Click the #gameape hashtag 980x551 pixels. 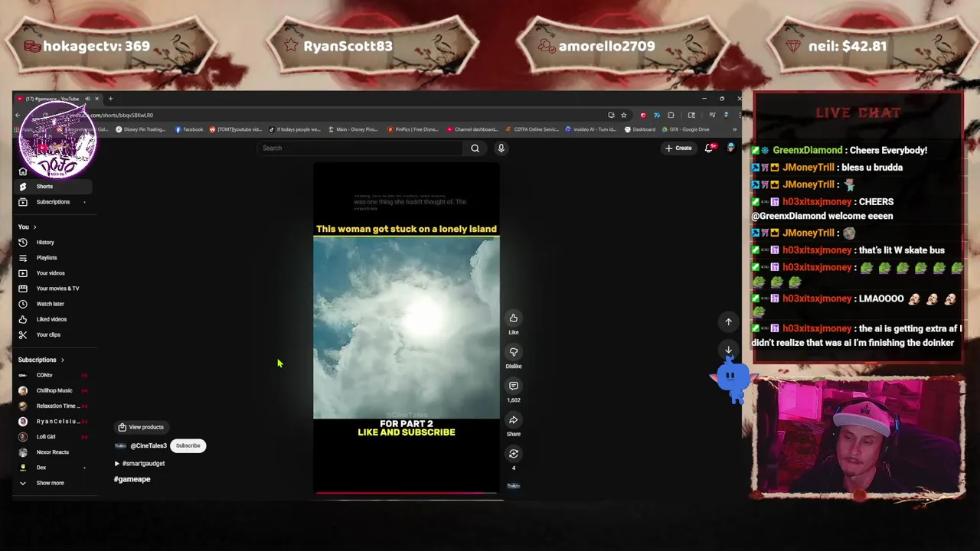click(x=132, y=479)
